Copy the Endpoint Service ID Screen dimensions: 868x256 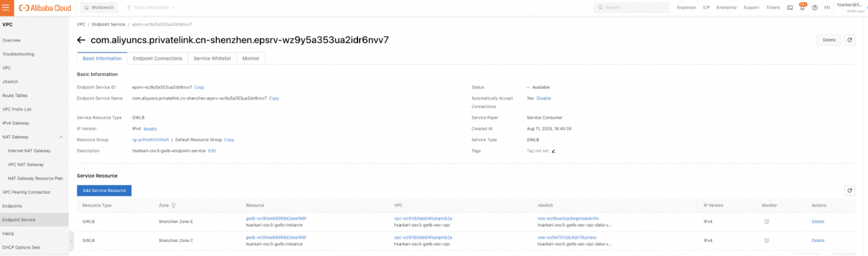point(199,87)
